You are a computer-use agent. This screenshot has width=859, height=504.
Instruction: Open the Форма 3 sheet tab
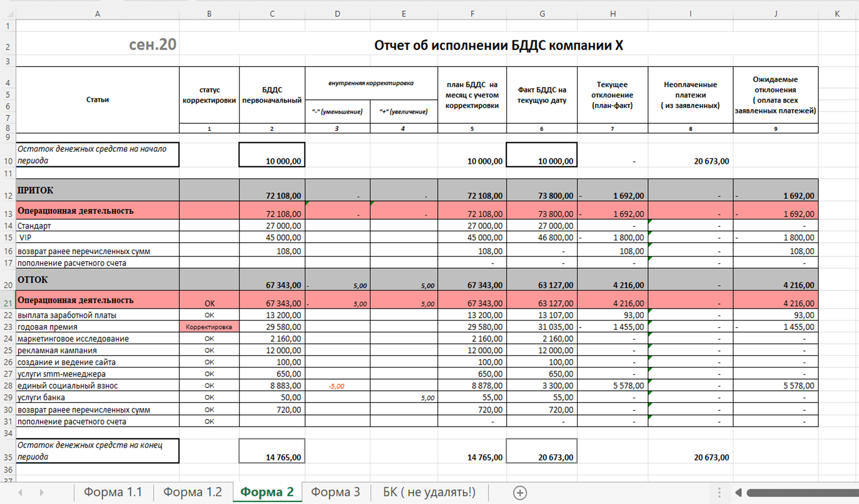pyautogui.click(x=335, y=492)
